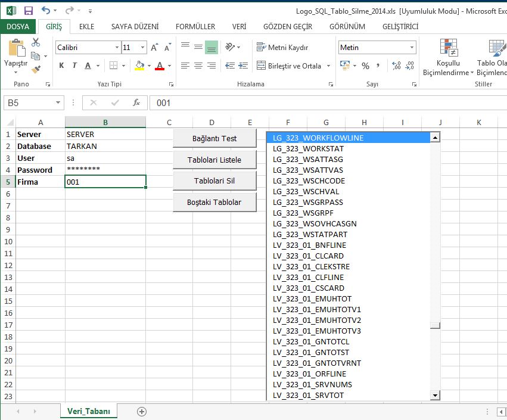Toggle bold with the K button
The height and width of the screenshot is (420, 507).
click(61, 66)
